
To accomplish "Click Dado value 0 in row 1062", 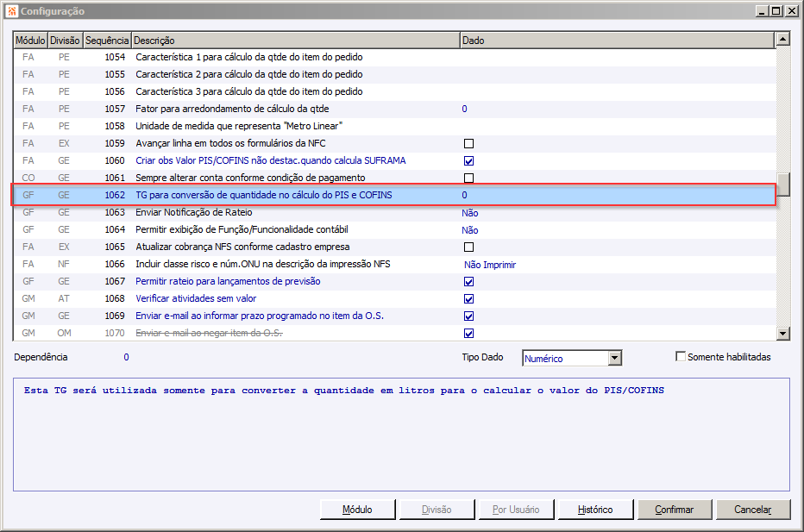I will pyautogui.click(x=465, y=195).
